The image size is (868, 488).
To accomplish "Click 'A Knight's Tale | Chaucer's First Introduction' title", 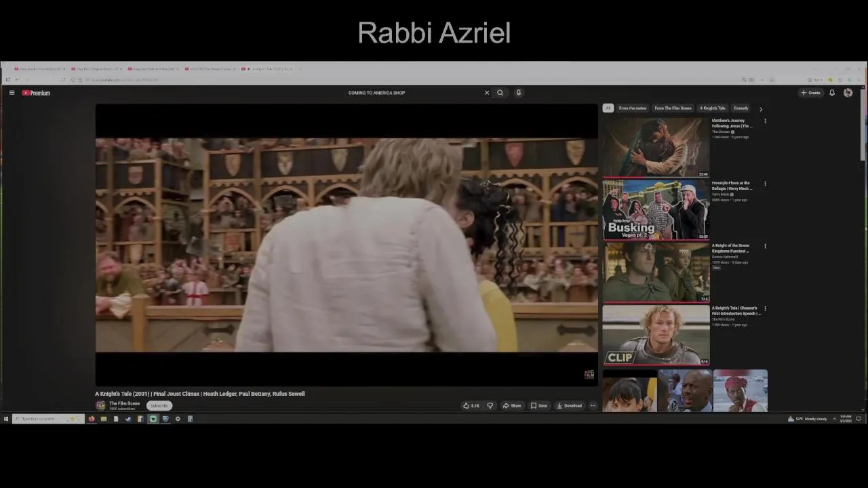I will pyautogui.click(x=736, y=310).
